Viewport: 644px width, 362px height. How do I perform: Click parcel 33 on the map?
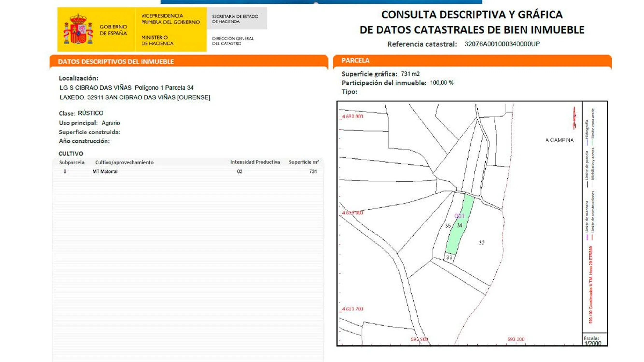[449, 257]
